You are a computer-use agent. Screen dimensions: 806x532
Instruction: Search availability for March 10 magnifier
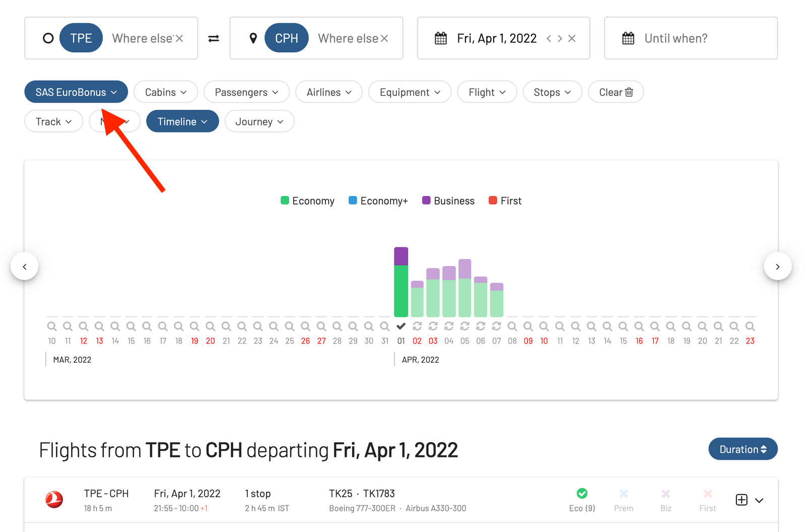pos(52,326)
